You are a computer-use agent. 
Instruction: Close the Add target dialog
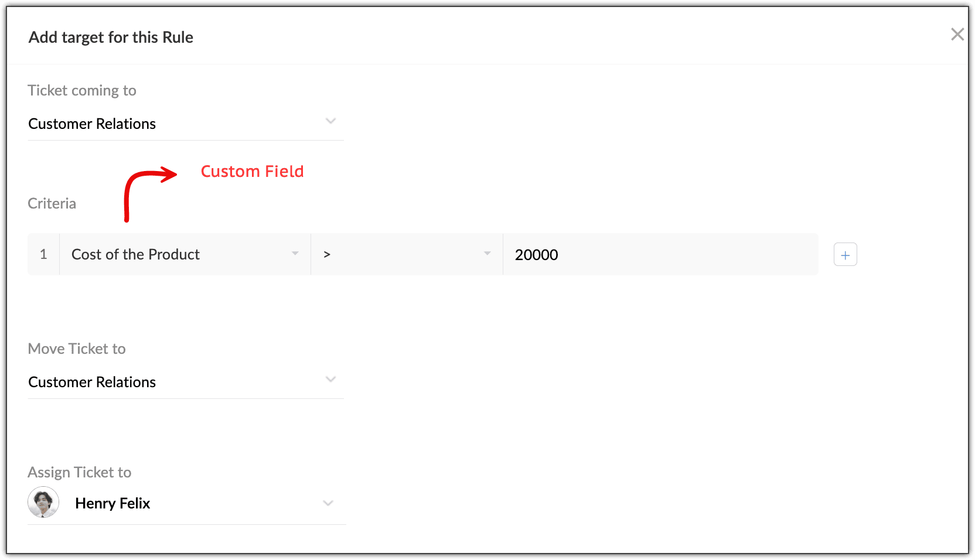(957, 35)
